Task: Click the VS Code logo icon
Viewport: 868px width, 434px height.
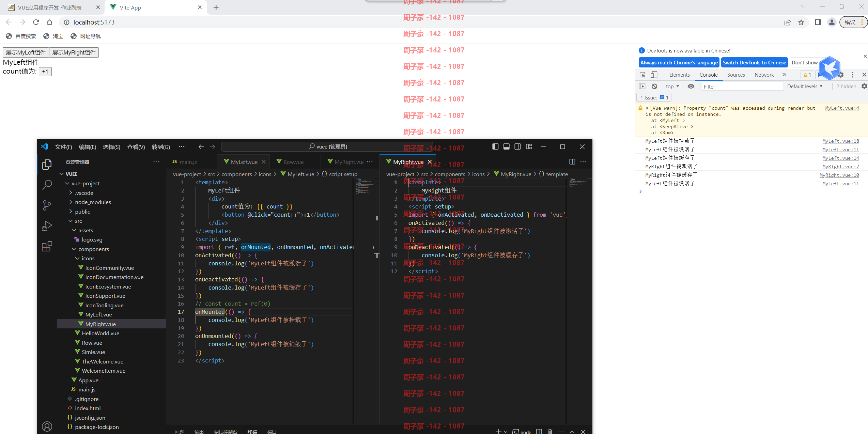Action: (44, 146)
